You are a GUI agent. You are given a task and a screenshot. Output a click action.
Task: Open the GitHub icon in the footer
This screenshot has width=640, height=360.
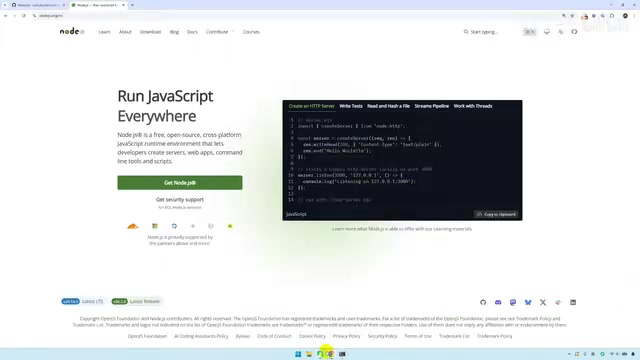(483, 302)
